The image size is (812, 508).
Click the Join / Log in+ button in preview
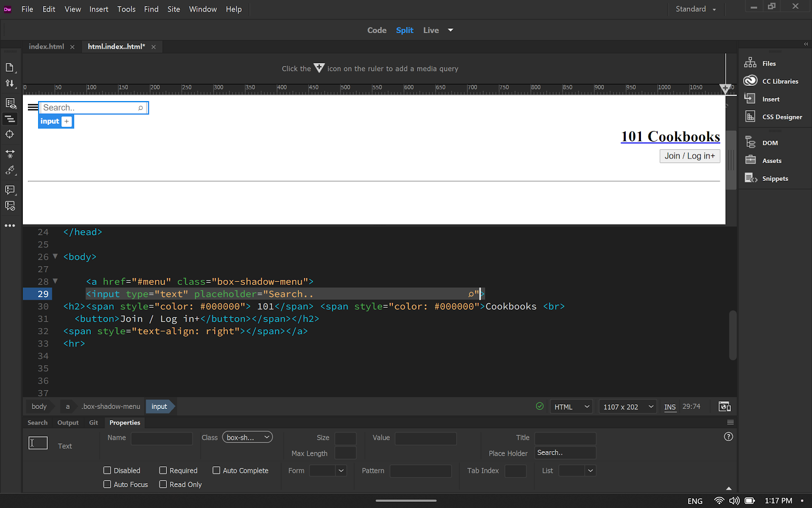690,156
